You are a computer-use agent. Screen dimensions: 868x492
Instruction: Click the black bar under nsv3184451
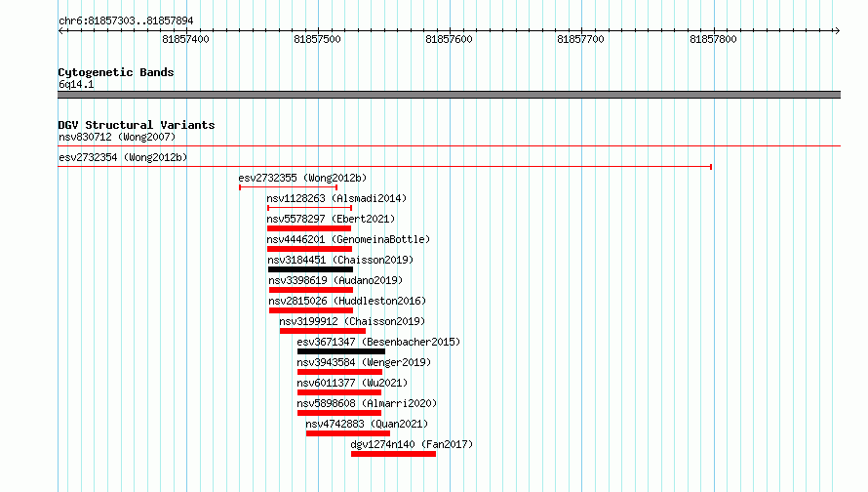point(310,269)
